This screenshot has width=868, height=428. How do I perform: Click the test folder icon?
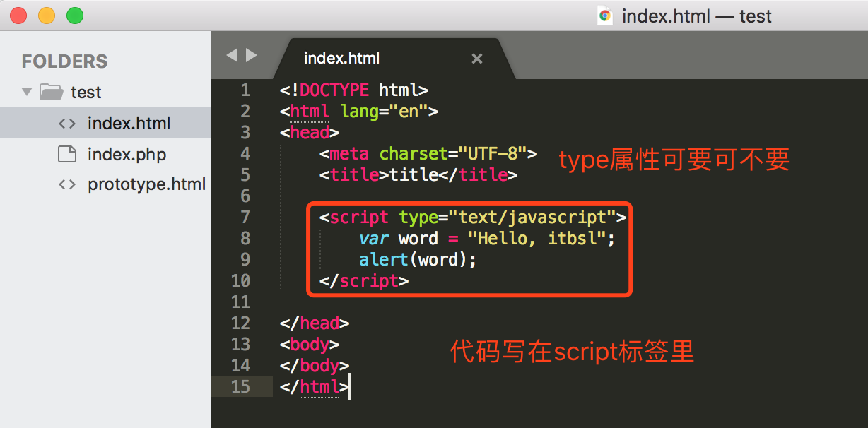(52, 92)
